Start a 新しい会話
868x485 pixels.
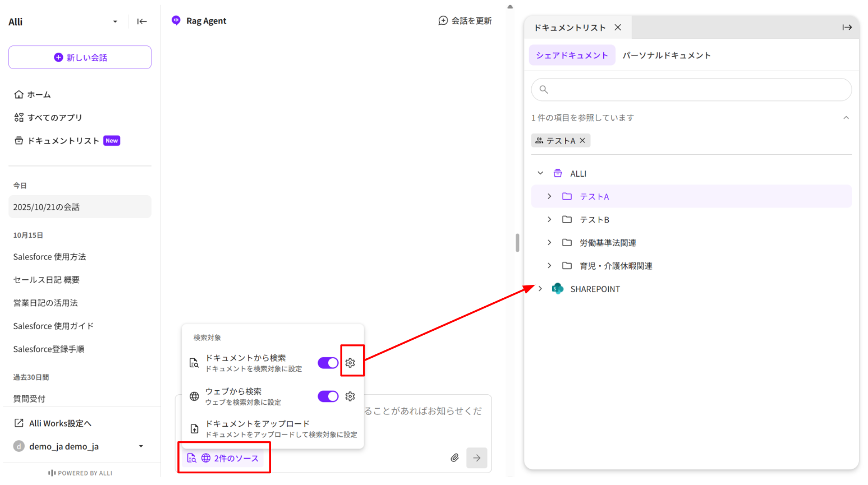point(80,57)
